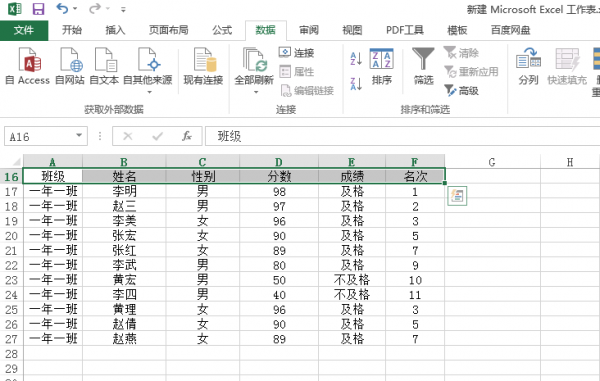Select the 名次 header cell
The width and height of the screenshot is (600, 381).
(415, 176)
